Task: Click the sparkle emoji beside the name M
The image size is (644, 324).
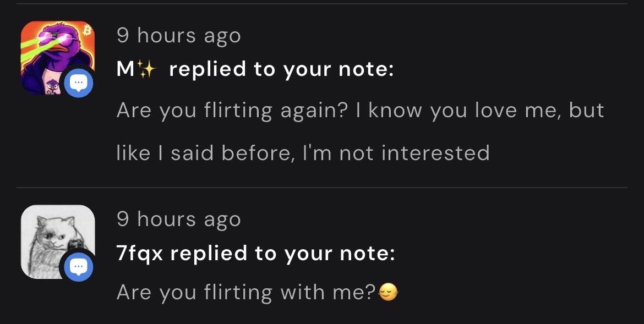Action: (x=146, y=69)
